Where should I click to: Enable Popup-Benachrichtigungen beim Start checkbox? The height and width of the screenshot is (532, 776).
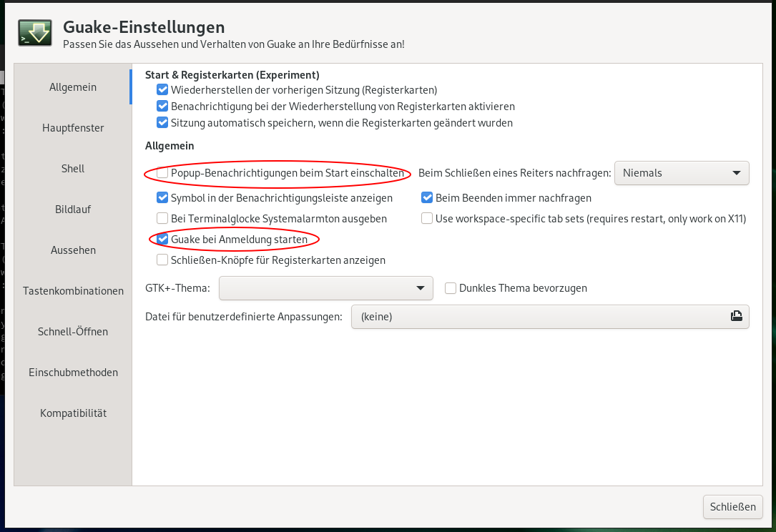point(162,173)
